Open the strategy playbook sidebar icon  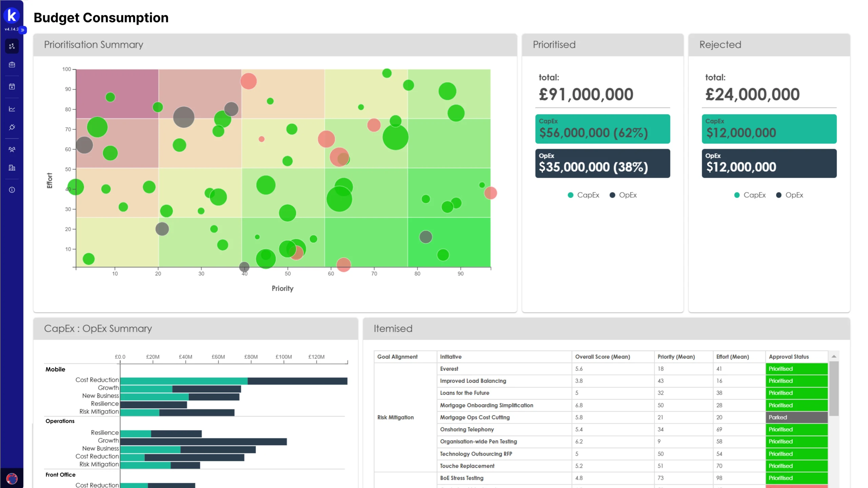click(x=12, y=46)
